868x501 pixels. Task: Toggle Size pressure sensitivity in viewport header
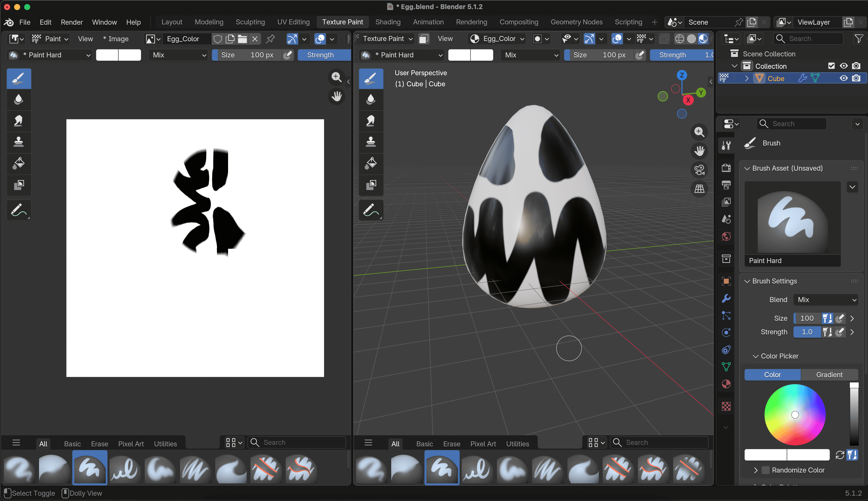click(640, 55)
